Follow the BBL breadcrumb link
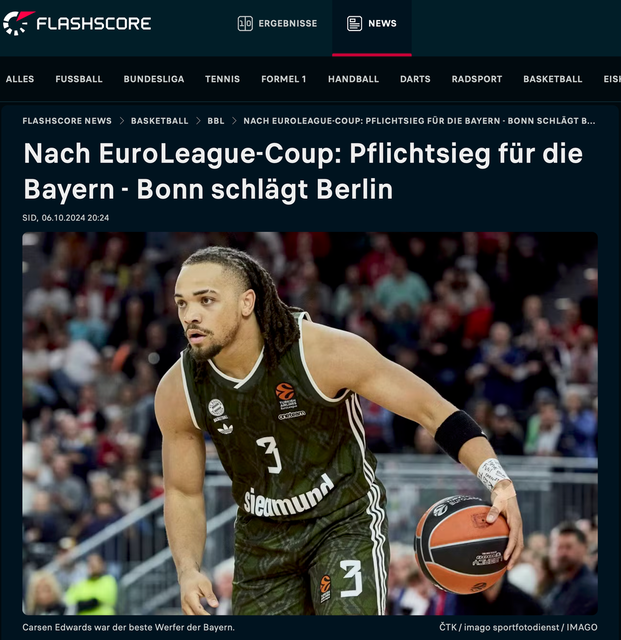 [216, 121]
